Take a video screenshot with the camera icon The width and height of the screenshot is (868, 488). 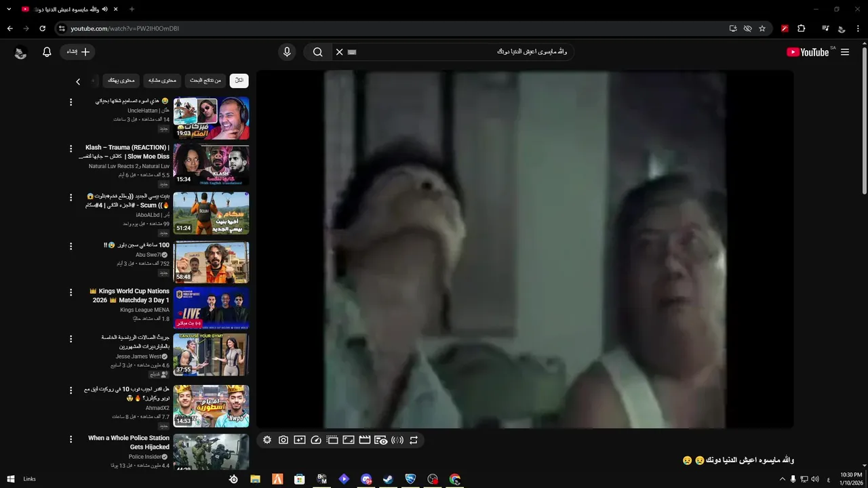(283, 440)
